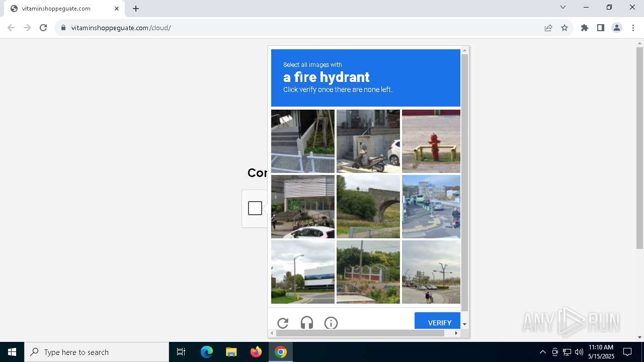The height and width of the screenshot is (362, 644).
Task: Reload the current page
Action: [43, 28]
